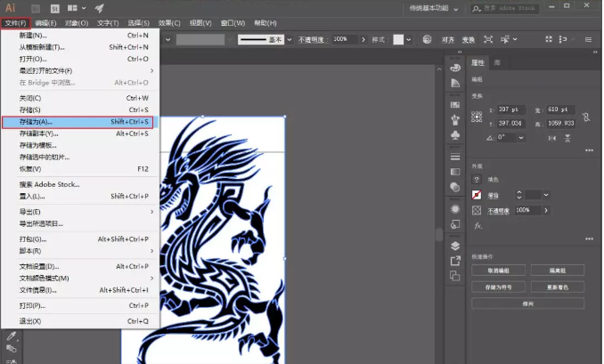Open the arrange documents dropdown in title bar
604x364 pixels.
pyautogui.click(x=77, y=8)
